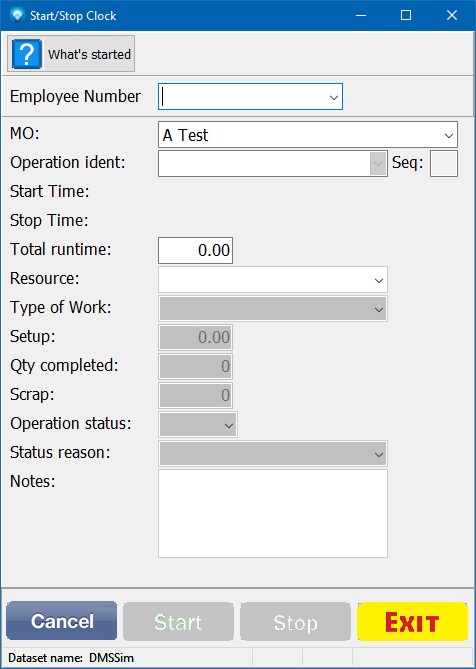Expand the MO dropdown showing A Test
Viewport: 476px width, 669px height.
click(448, 135)
